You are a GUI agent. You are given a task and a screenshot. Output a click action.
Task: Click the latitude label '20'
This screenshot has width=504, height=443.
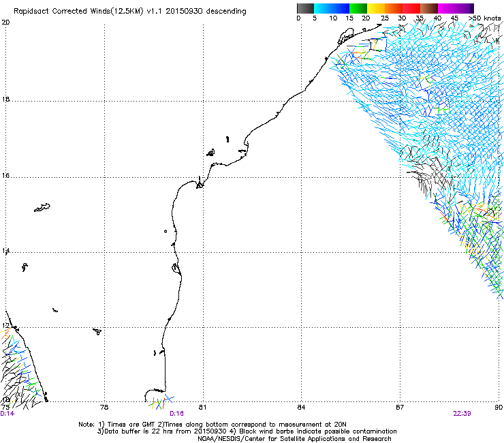5,22
